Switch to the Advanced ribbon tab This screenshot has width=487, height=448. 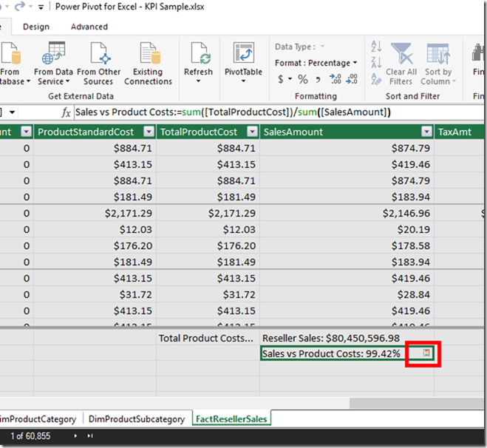pos(89,27)
